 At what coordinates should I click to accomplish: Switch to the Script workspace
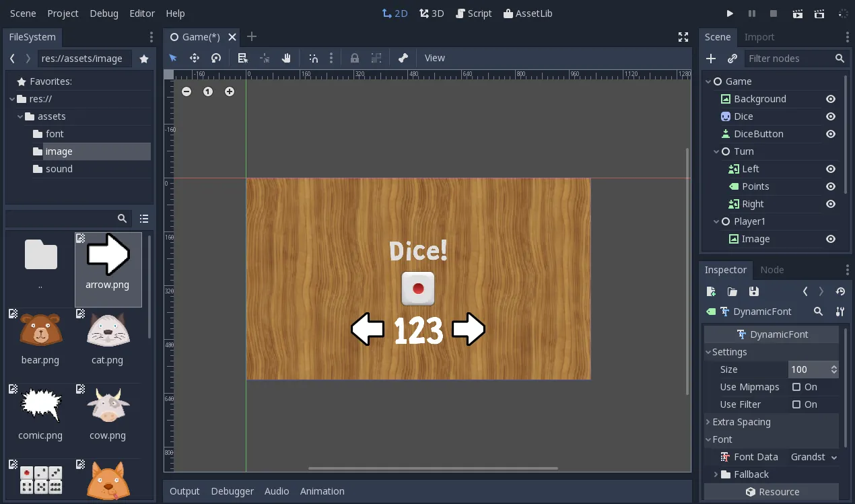point(474,13)
